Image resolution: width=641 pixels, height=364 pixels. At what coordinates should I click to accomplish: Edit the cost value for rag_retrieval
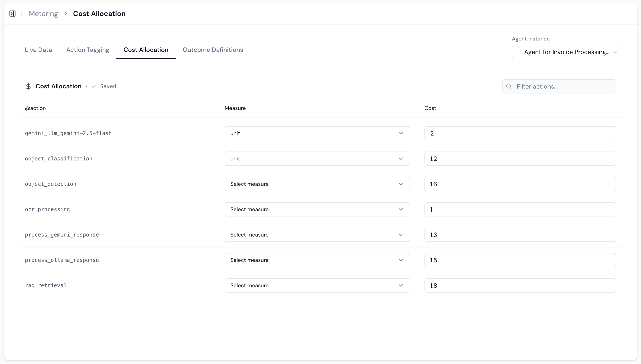519,285
